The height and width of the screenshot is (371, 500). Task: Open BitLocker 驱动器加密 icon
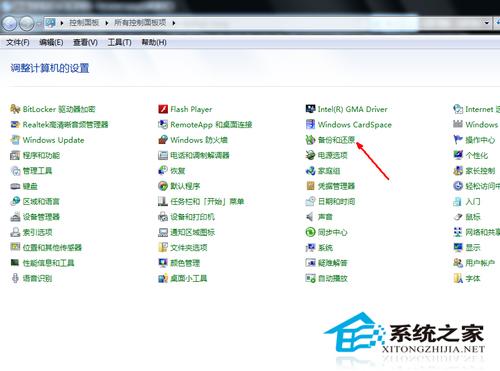tap(15, 109)
